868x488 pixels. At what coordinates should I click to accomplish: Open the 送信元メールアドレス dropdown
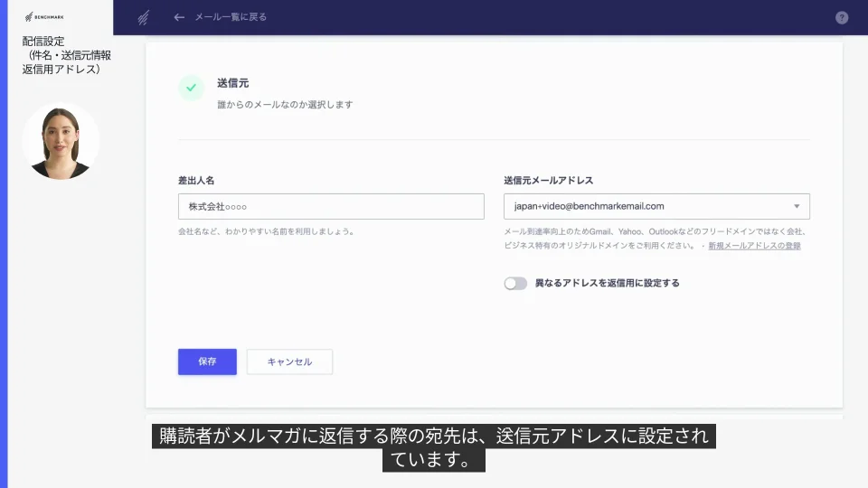[656, 206]
